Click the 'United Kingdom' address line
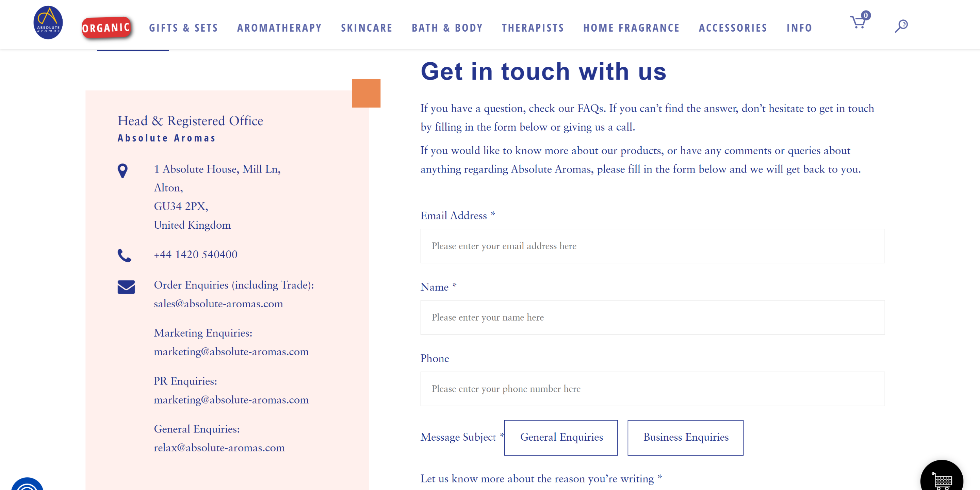Viewport: 980px width, 490px height. coord(192,225)
